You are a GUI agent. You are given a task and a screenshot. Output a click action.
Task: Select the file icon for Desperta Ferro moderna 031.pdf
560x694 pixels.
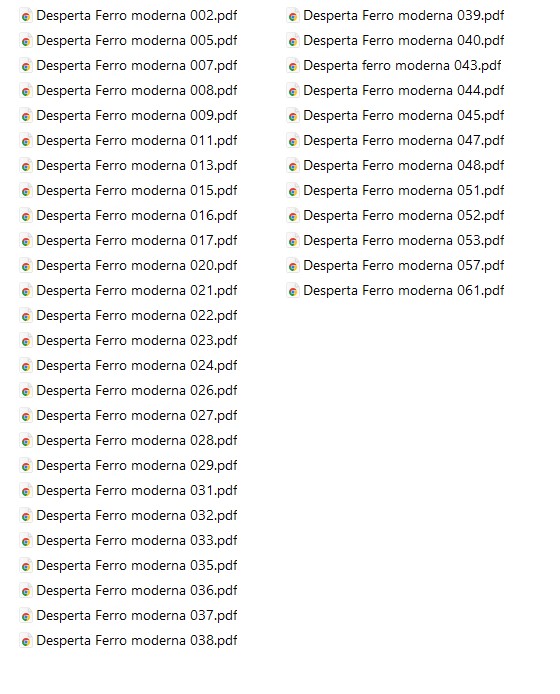pyautogui.click(x=26, y=491)
